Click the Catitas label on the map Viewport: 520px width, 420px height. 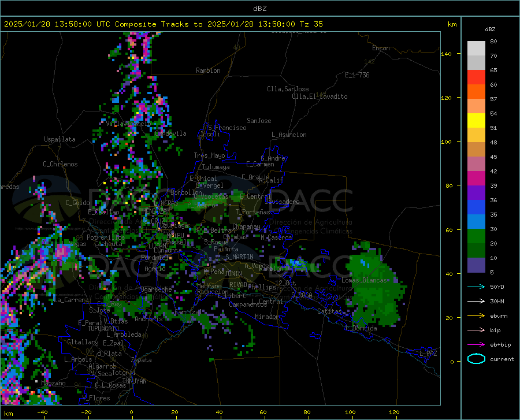pos(329,311)
